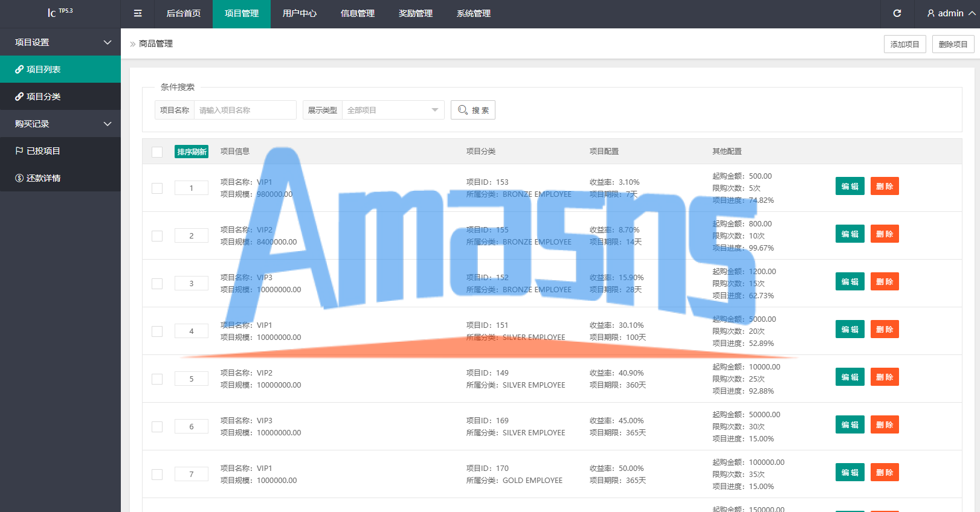
Task: Check the checkbox for row 2
Action: (x=157, y=236)
